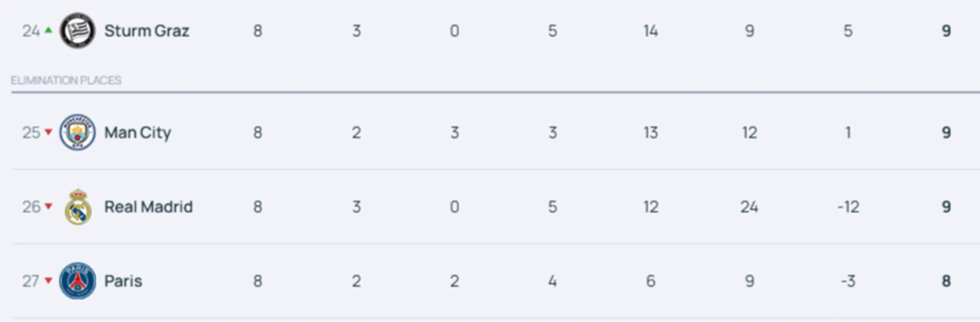Click green up arrow beside rank 24
Viewport: 980px width, 322px height.
tap(48, 30)
